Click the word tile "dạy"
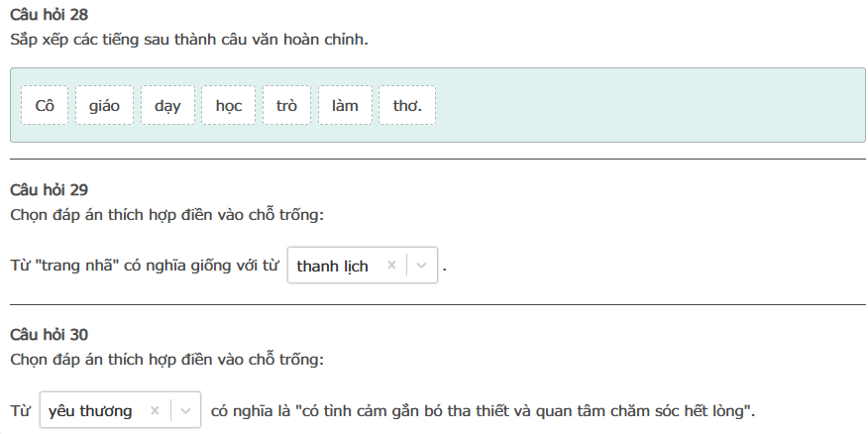 tap(167, 105)
